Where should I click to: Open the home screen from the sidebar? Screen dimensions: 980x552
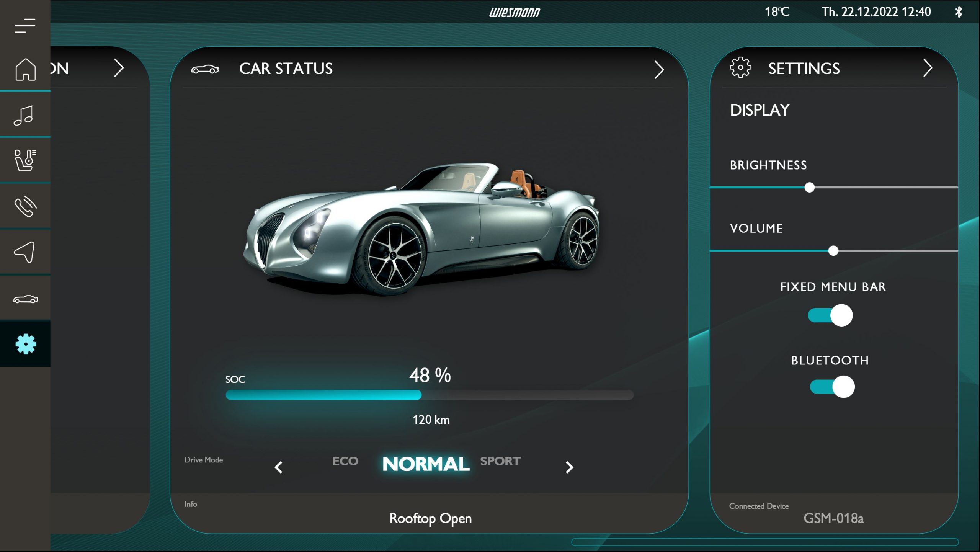25,69
